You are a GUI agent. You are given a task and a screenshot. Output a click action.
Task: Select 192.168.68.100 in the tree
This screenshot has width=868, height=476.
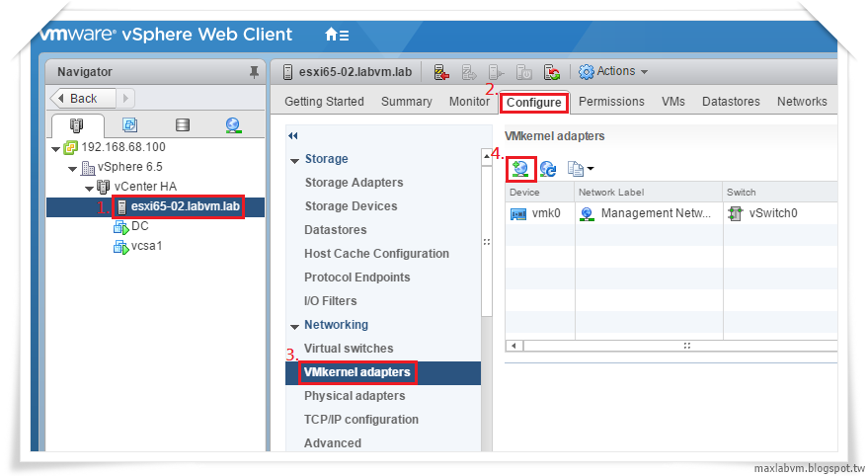coord(123,147)
